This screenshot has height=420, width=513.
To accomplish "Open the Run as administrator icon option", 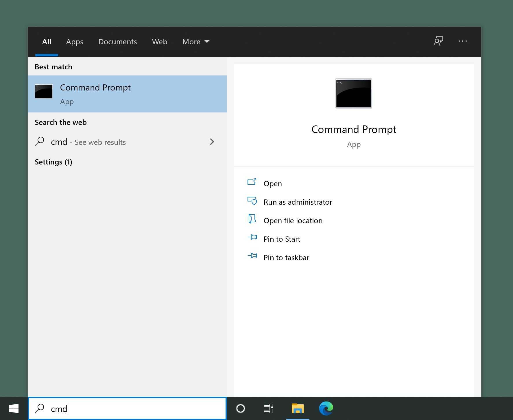I will 252,201.
